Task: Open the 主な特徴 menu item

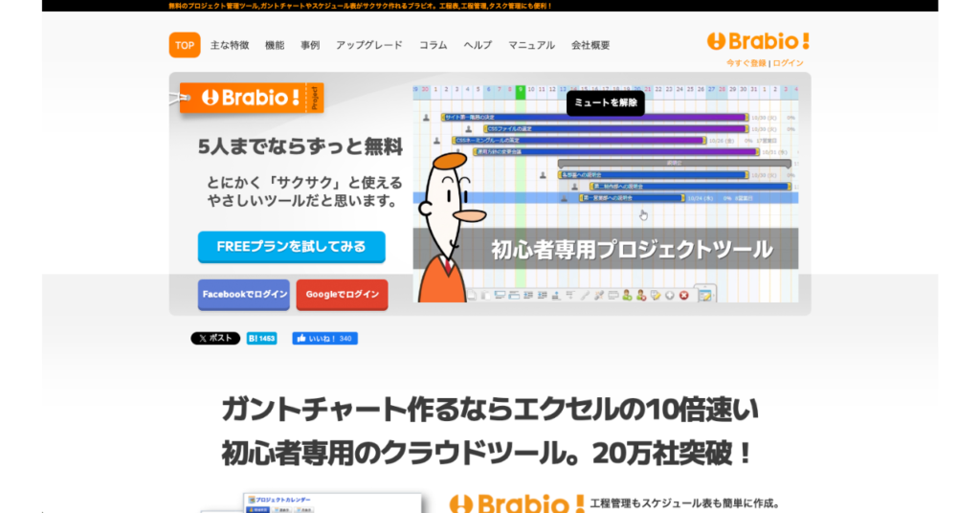Action: (x=230, y=45)
